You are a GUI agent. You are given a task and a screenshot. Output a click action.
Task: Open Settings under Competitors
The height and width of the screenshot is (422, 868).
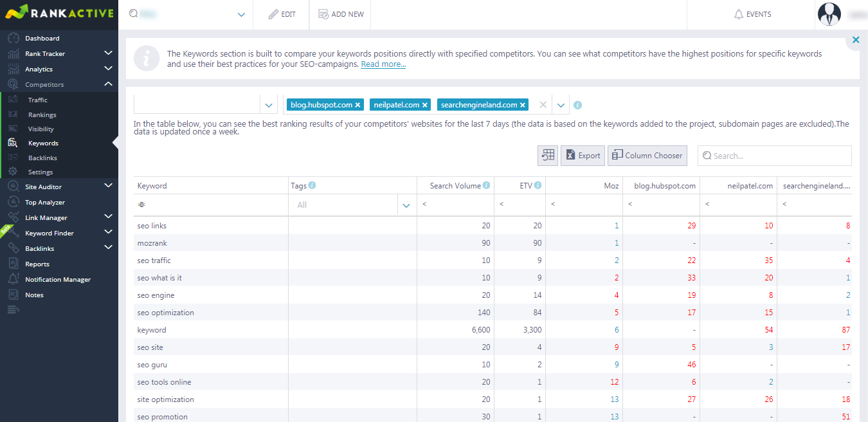click(41, 172)
